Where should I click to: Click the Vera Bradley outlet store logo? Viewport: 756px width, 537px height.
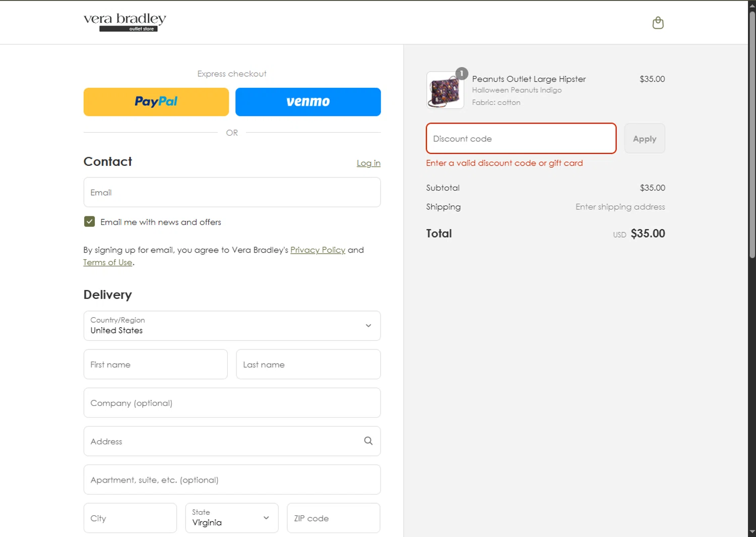click(124, 22)
